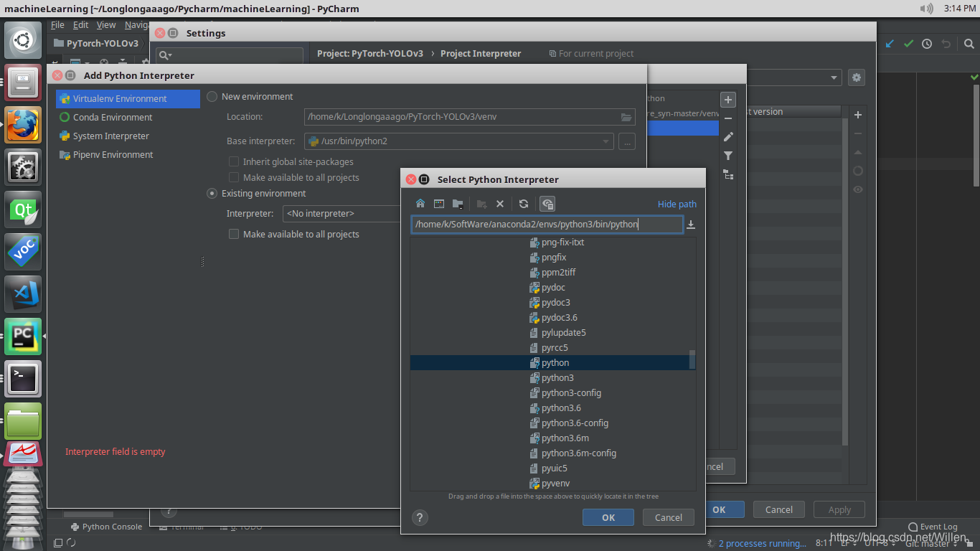Open File menu in PyCharm

tap(58, 25)
